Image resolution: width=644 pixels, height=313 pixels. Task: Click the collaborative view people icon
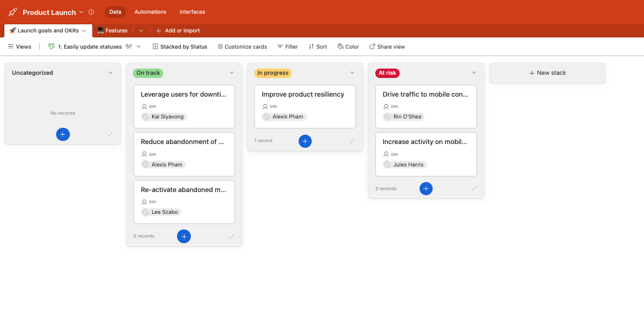[x=128, y=46]
